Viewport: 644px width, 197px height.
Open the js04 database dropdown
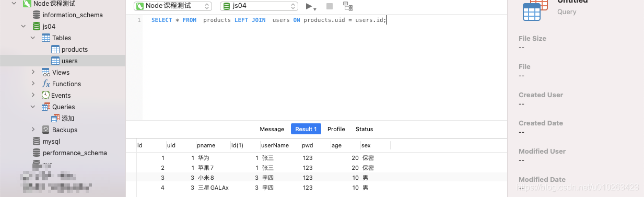click(259, 6)
